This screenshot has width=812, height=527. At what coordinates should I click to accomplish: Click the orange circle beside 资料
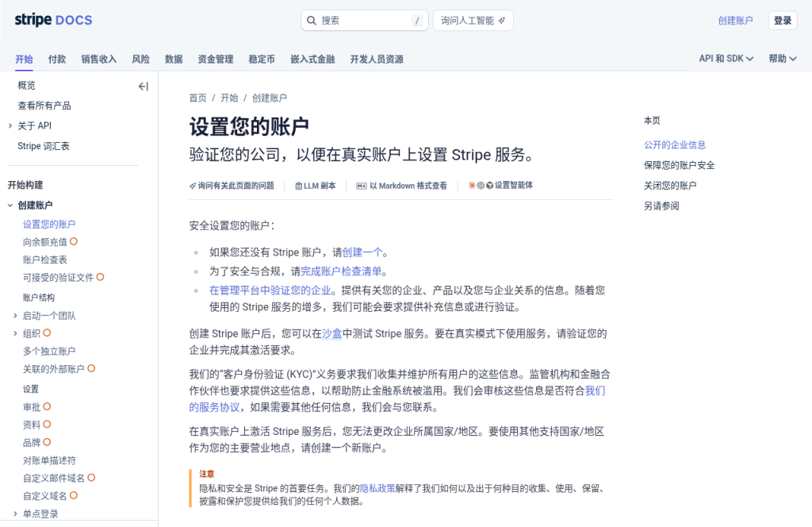tap(47, 425)
